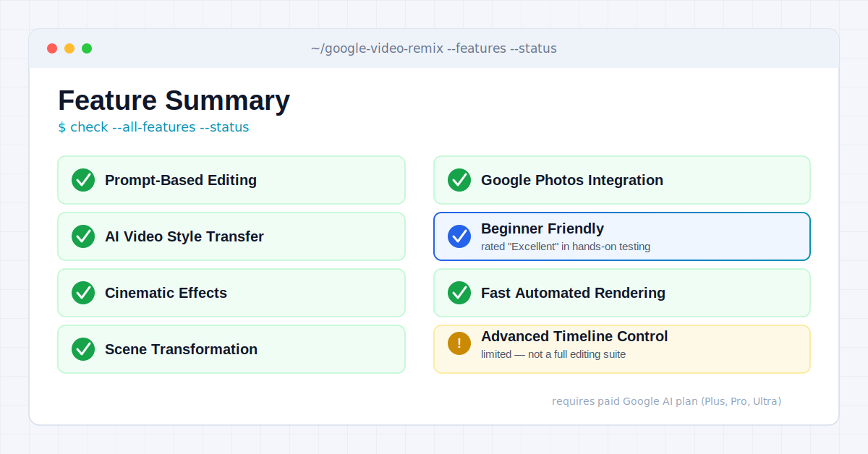Click the 'rated "Excellent" in hands-on testing' note
This screenshot has width=868, height=454.
(566, 247)
